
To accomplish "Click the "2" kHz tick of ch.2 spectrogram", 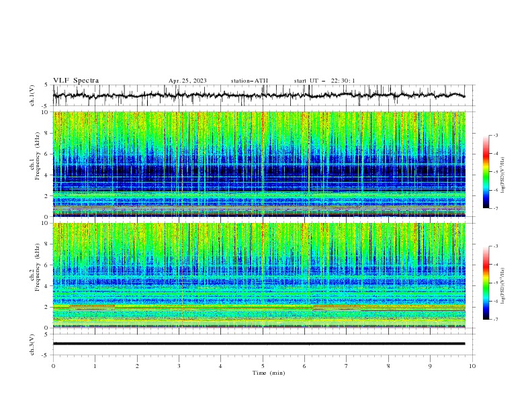I will tap(48, 307).
